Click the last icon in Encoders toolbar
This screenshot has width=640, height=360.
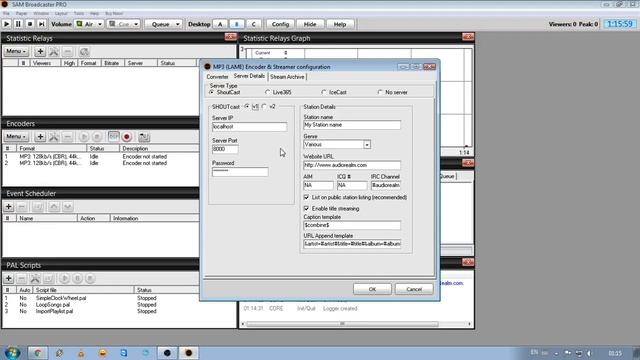(x=144, y=136)
